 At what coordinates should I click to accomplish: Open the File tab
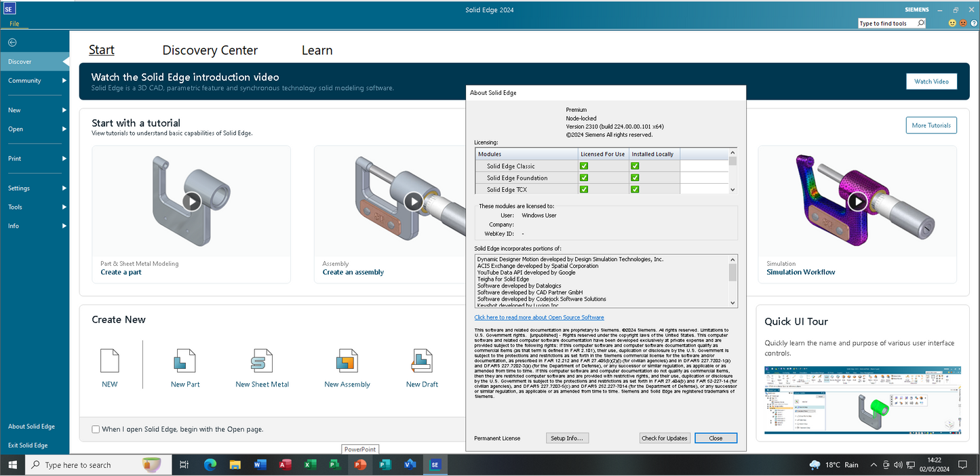[14, 24]
